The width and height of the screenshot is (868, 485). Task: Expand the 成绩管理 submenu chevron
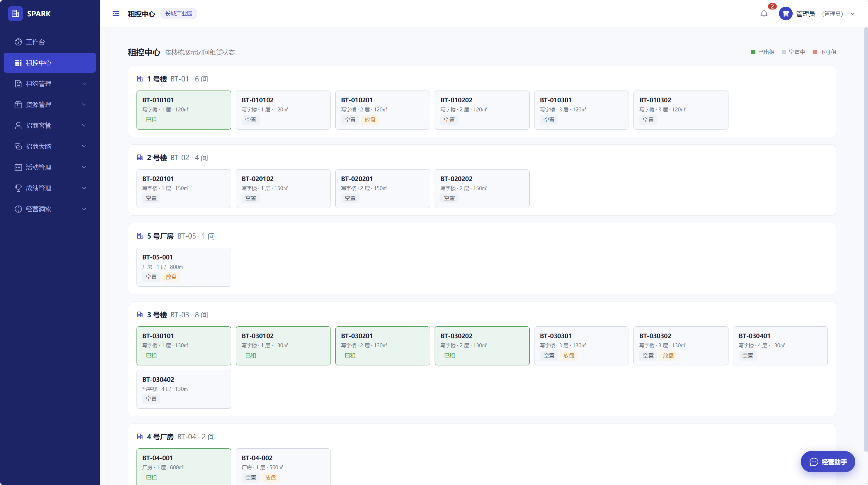pyautogui.click(x=84, y=188)
